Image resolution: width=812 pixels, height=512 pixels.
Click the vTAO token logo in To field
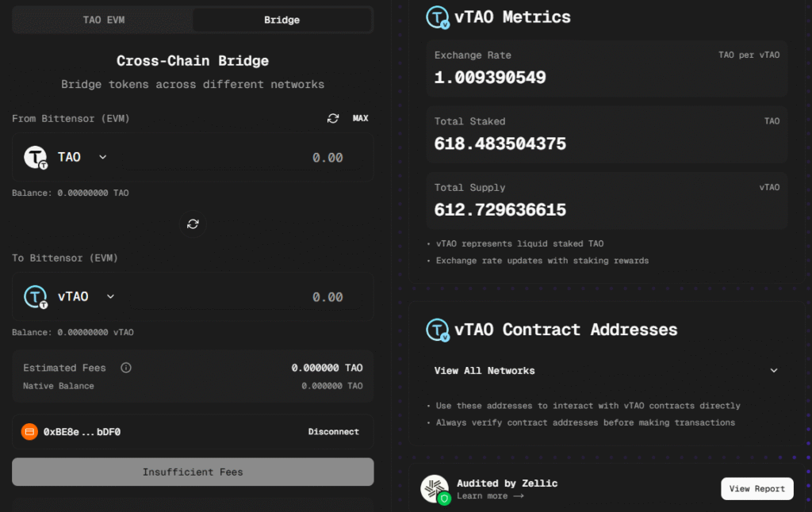[x=36, y=296]
